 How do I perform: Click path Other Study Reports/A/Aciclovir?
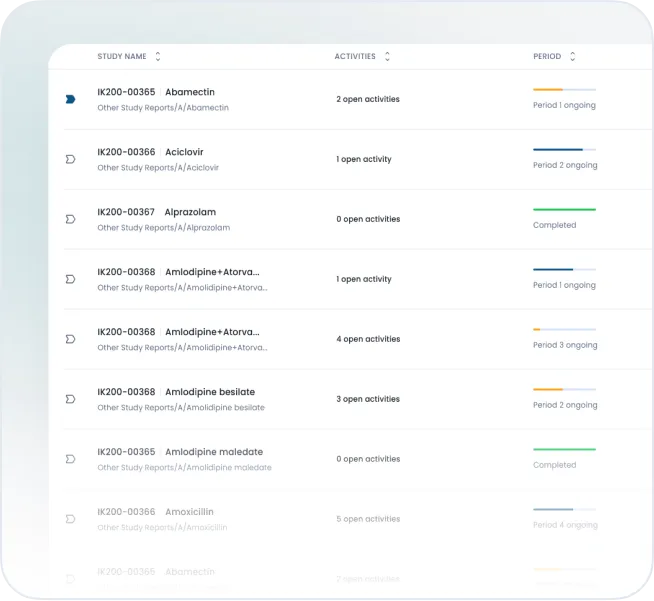[x=158, y=168]
